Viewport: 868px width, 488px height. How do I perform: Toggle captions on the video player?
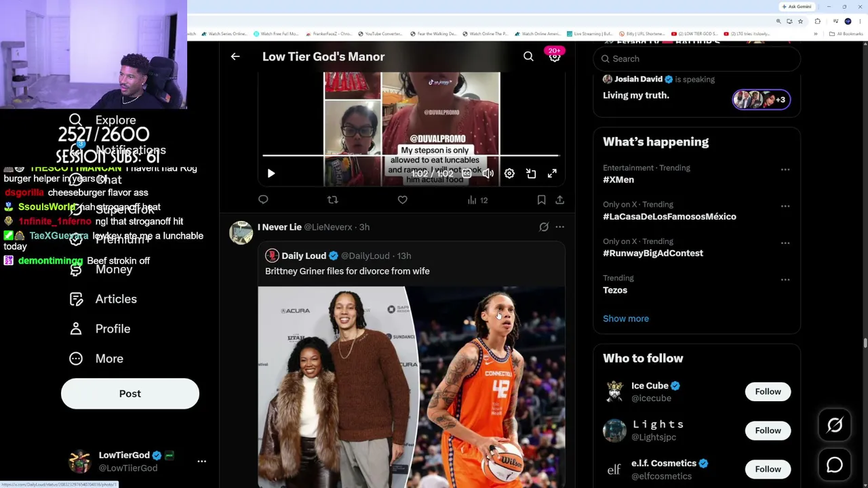tap(467, 174)
